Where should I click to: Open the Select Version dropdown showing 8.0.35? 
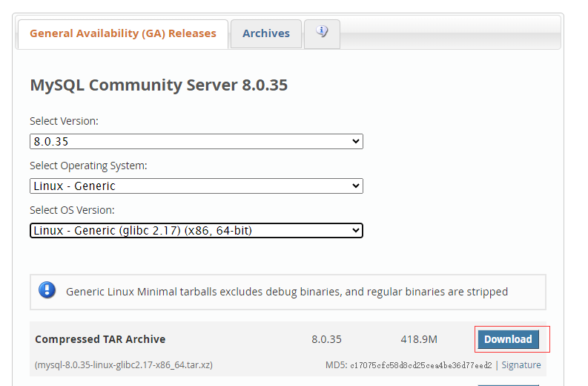click(196, 141)
